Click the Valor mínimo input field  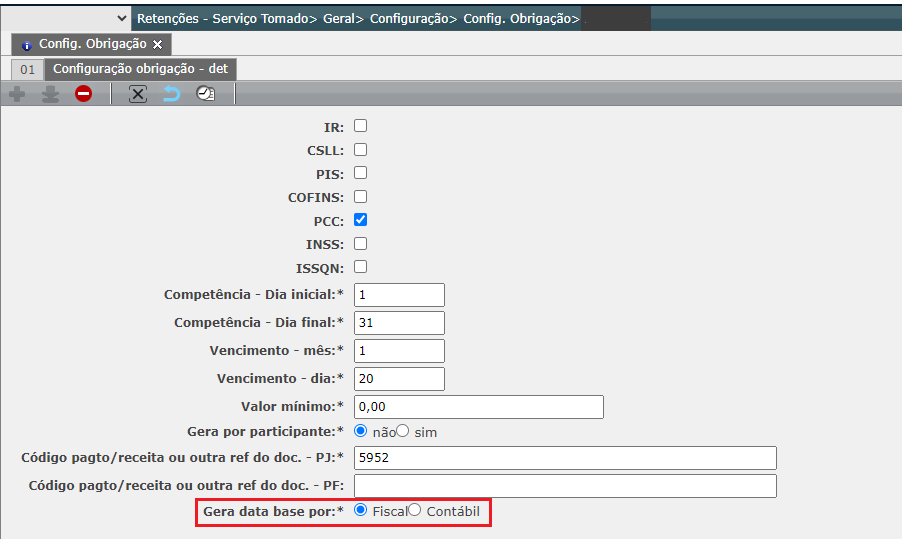click(x=479, y=407)
